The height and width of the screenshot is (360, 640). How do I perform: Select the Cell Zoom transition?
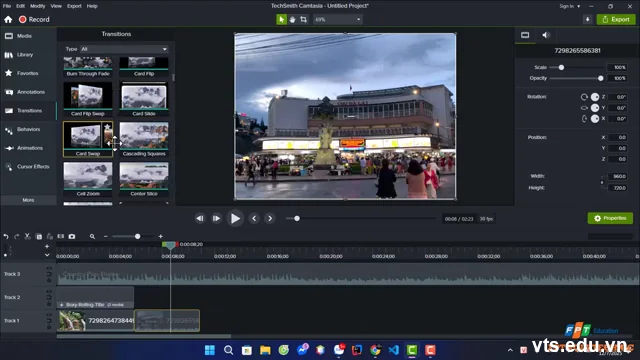point(88,179)
